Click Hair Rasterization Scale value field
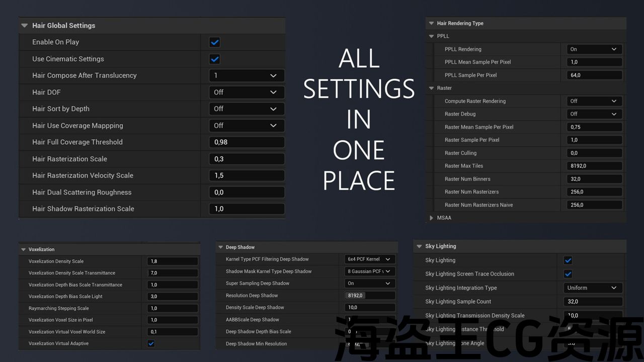This screenshot has width=644, height=362. [247, 159]
